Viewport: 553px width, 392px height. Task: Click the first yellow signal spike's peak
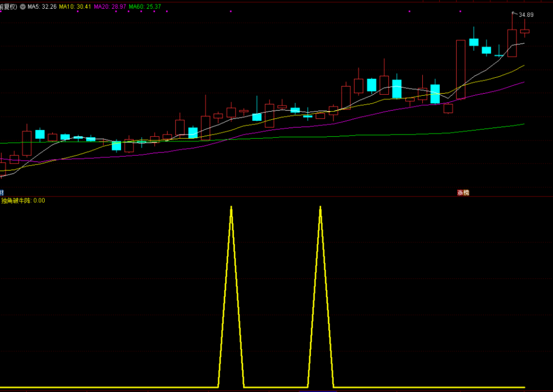[231, 207]
